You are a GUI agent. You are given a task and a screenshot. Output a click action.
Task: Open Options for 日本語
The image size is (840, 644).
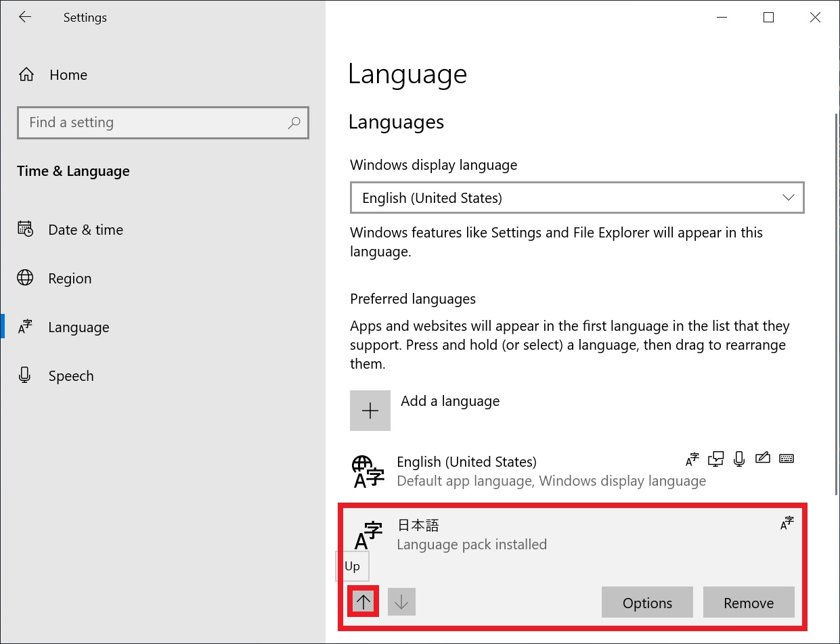coord(647,603)
